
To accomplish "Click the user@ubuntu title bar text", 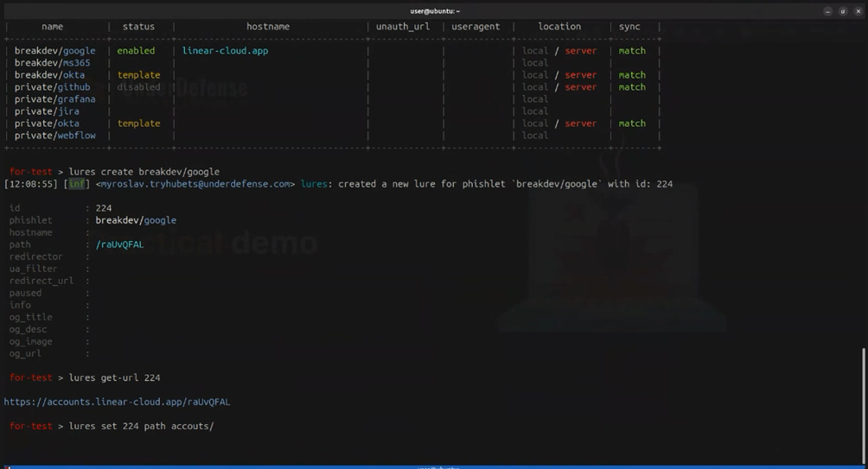I will click(x=434, y=11).
